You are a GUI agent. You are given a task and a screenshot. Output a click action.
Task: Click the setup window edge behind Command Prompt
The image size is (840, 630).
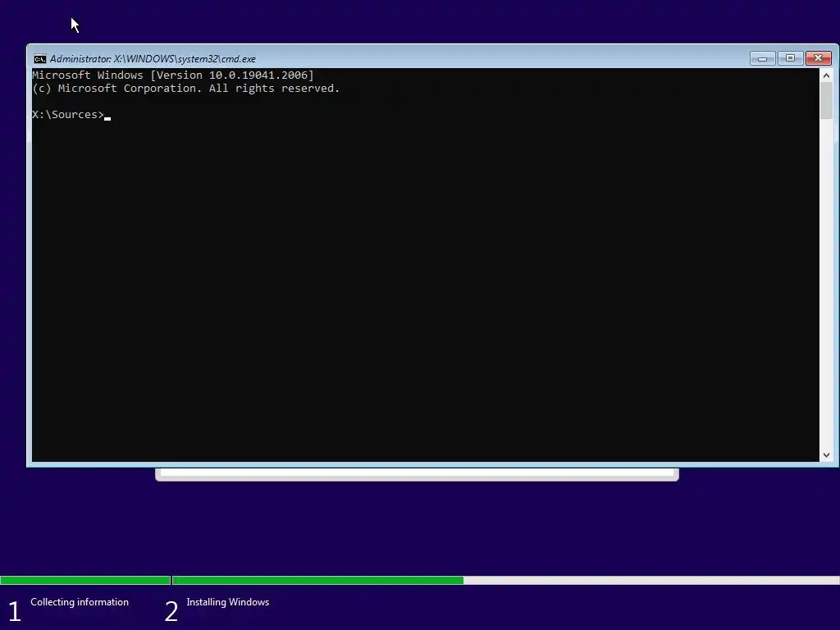pos(417,474)
